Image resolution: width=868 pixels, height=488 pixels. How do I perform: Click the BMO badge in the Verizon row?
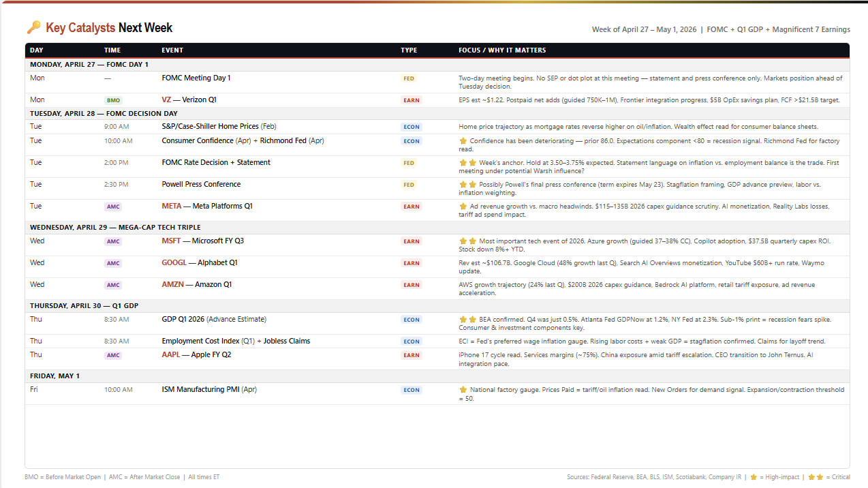coord(113,100)
